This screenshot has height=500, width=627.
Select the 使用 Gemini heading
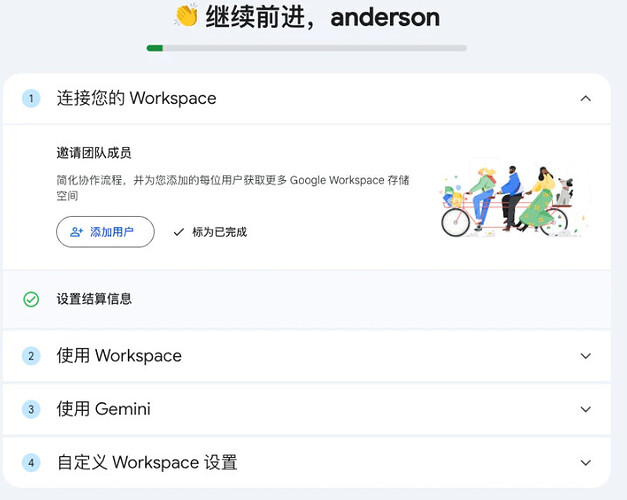[x=104, y=409]
